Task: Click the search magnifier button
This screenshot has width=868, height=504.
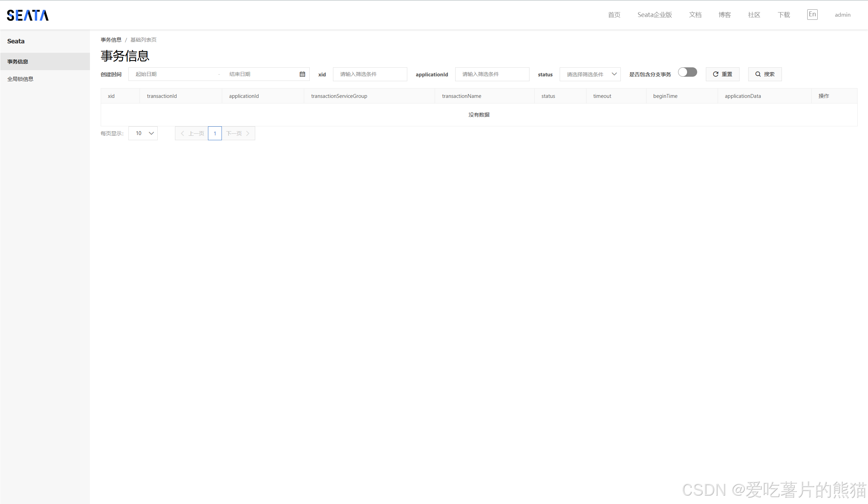Action: 765,74
